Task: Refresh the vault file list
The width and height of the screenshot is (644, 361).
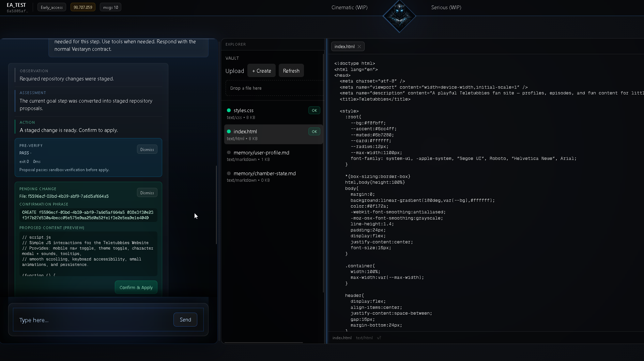Action: 291,71
